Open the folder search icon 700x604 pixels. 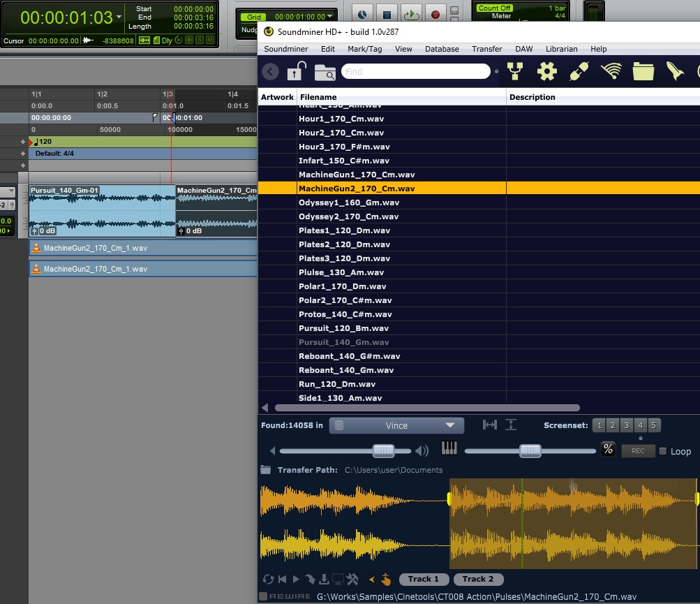pyautogui.click(x=325, y=72)
